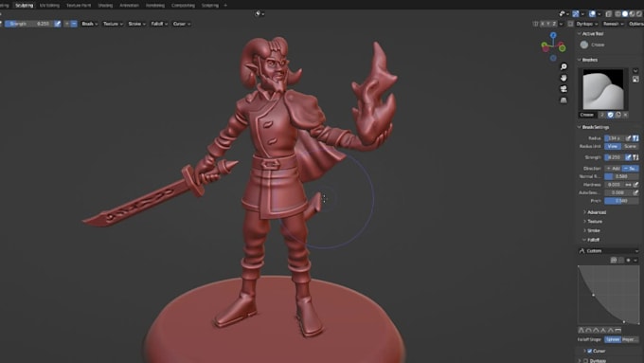The height and width of the screenshot is (363, 644).
Task: Open the Animation workspace tab
Action: pos(129,6)
